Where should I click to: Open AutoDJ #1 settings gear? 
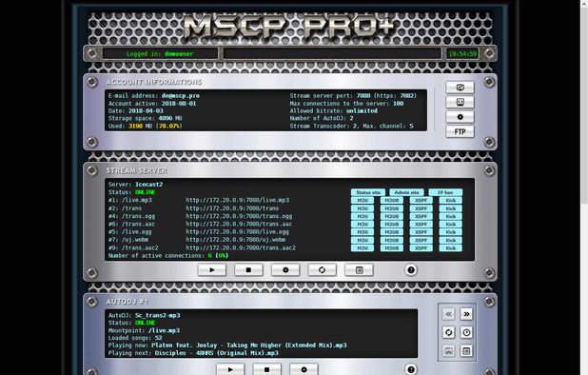point(304,369)
